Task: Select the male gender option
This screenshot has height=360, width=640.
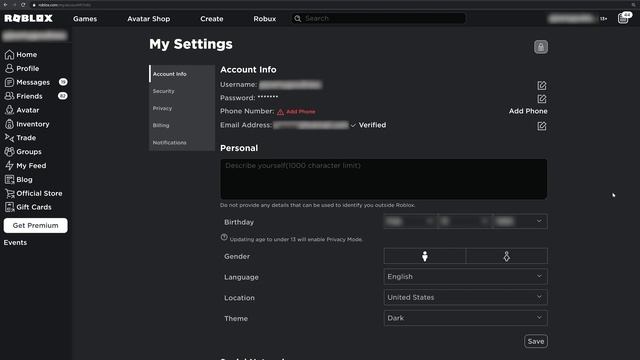Action: coord(424,256)
